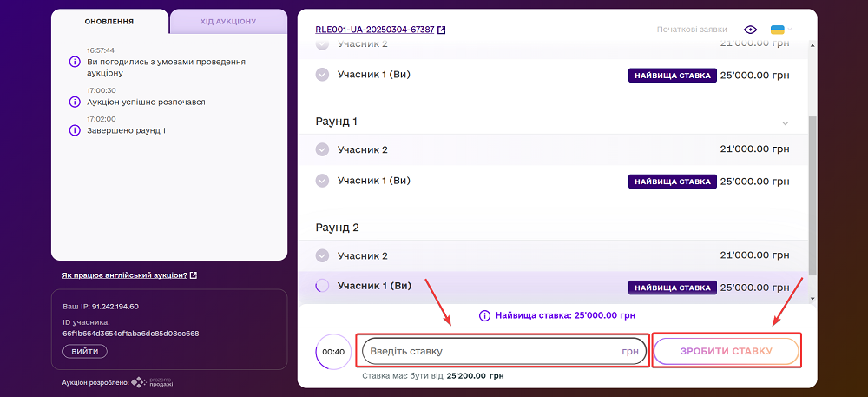The width and height of the screenshot is (868, 397).
Task: Click the info icon beside Завершено раунд 1
Action: pyautogui.click(x=75, y=130)
